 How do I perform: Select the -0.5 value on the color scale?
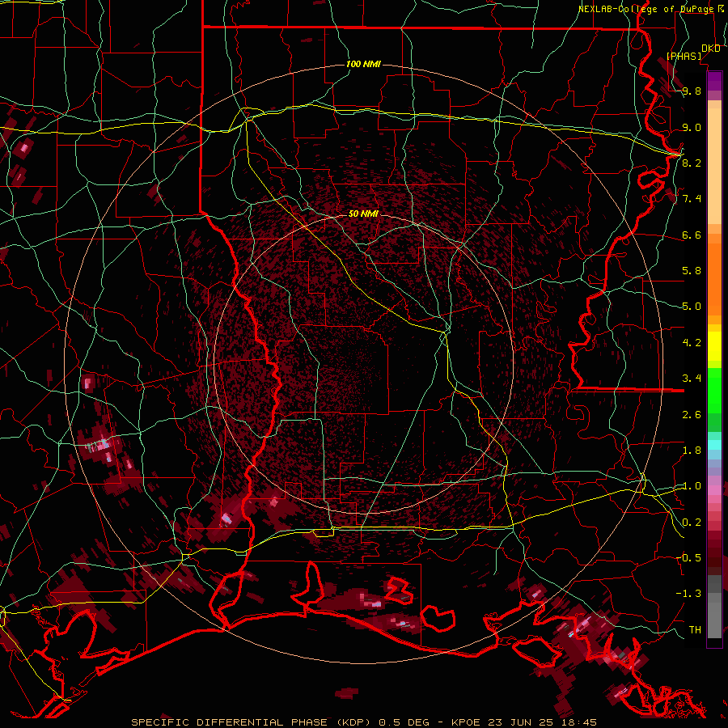(x=688, y=558)
